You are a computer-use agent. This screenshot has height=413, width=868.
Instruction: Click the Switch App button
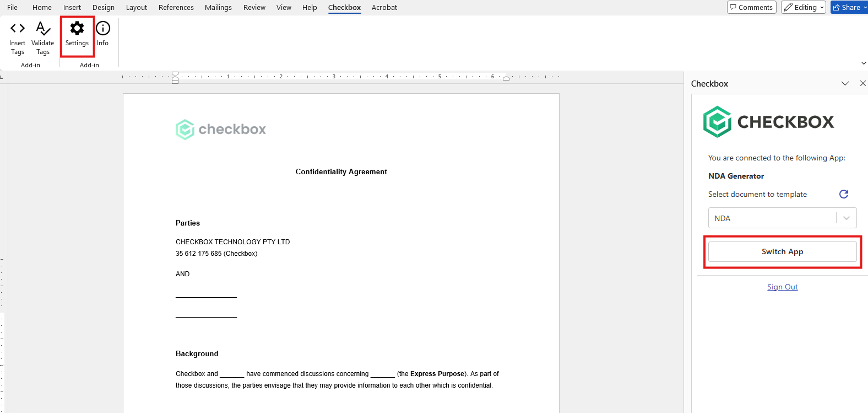pos(783,251)
